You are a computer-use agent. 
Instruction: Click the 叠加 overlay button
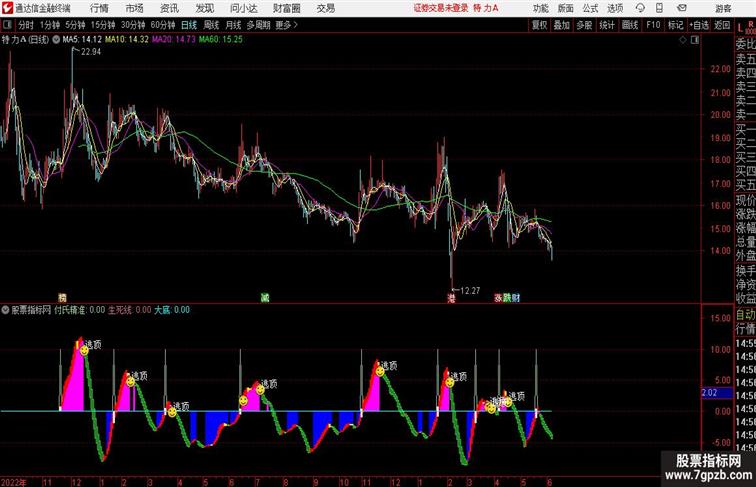click(562, 25)
